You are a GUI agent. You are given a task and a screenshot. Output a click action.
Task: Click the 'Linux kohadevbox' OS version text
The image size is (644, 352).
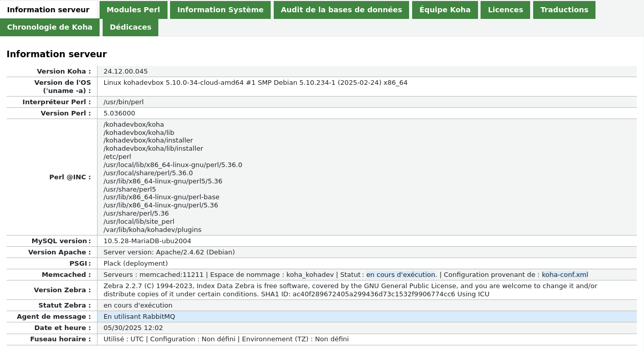pyautogui.click(x=255, y=83)
